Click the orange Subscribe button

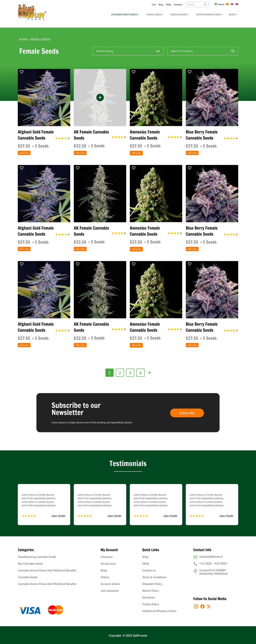[187, 413]
